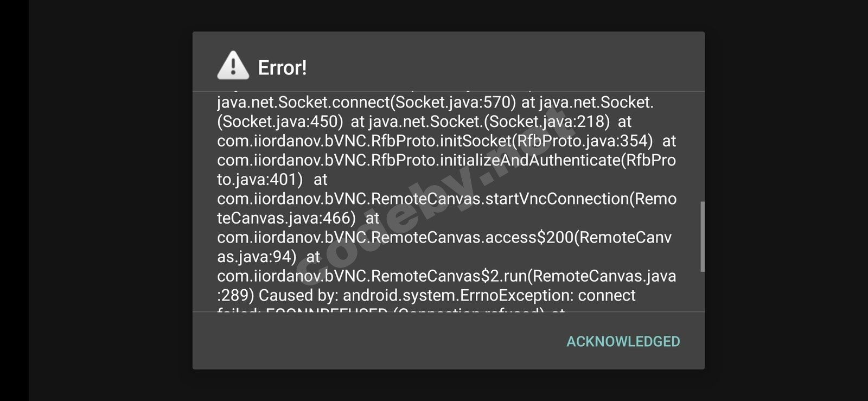Image resolution: width=868 pixels, height=401 pixels.
Task: Tap the dimmed background left of the dialog
Action: 108,201
